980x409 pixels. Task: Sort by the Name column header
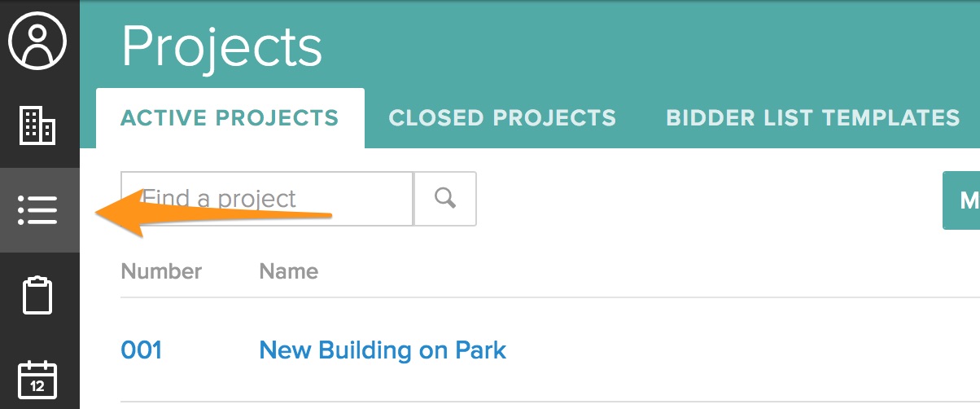tap(288, 271)
